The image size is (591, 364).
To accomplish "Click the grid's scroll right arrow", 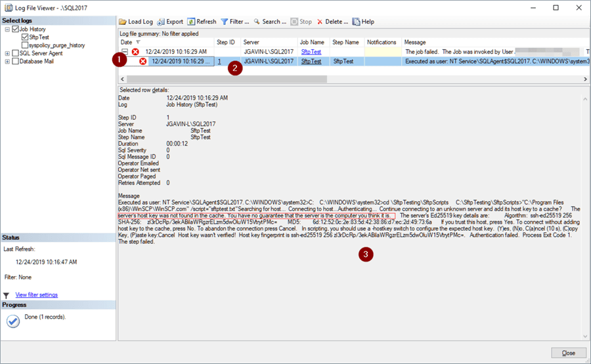I will coord(585,79).
